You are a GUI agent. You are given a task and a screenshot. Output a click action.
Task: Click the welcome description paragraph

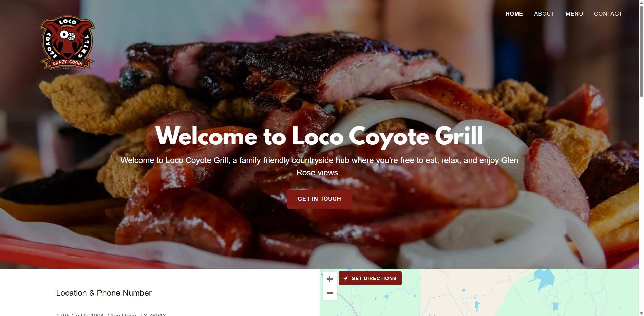[x=319, y=166]
